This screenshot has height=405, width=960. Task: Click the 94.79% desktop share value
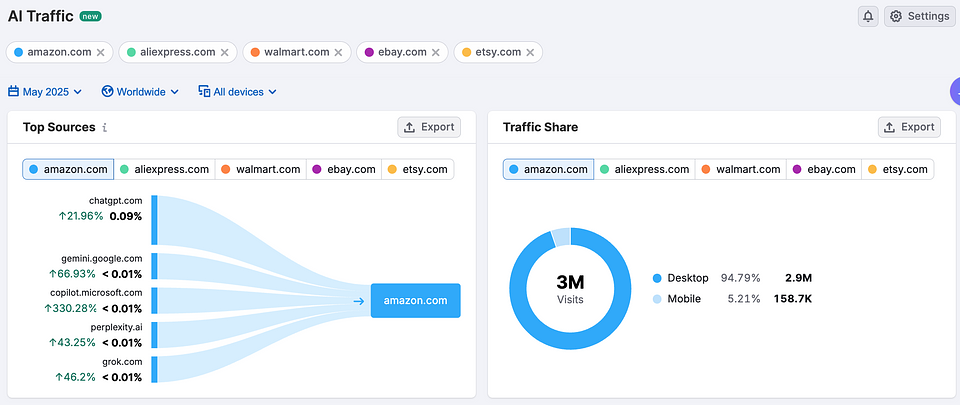point(740,278)
